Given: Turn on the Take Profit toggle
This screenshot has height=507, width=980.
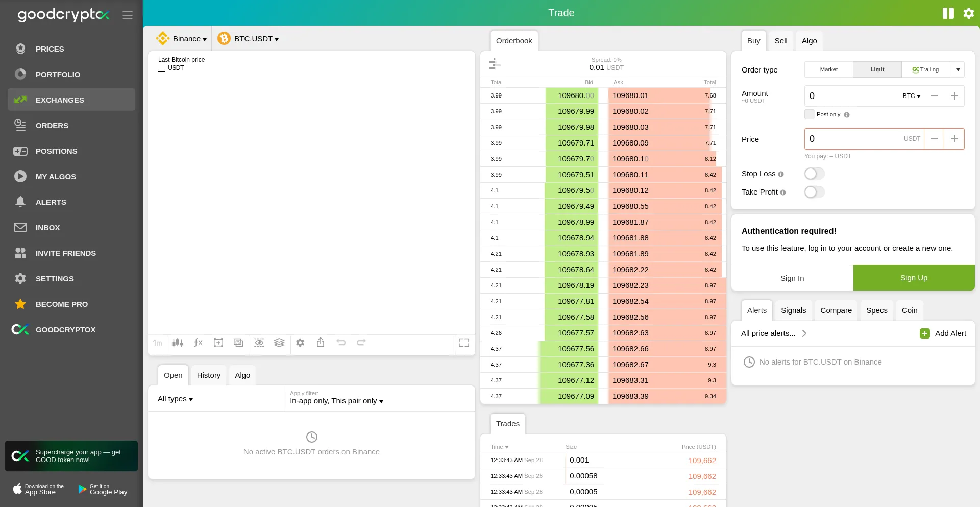Looking at the screenshot, I should pos(814,192).
